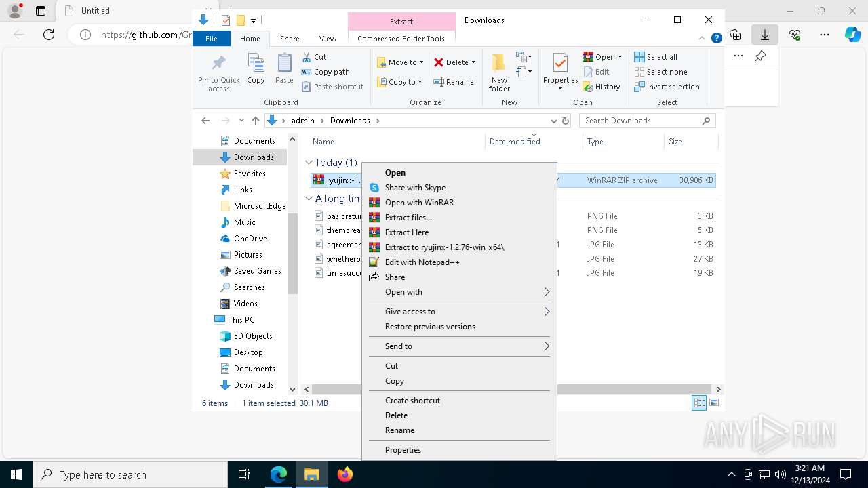Open the File ribbon tab
Viewport: 868px width, 488px height.
[212, 39]
